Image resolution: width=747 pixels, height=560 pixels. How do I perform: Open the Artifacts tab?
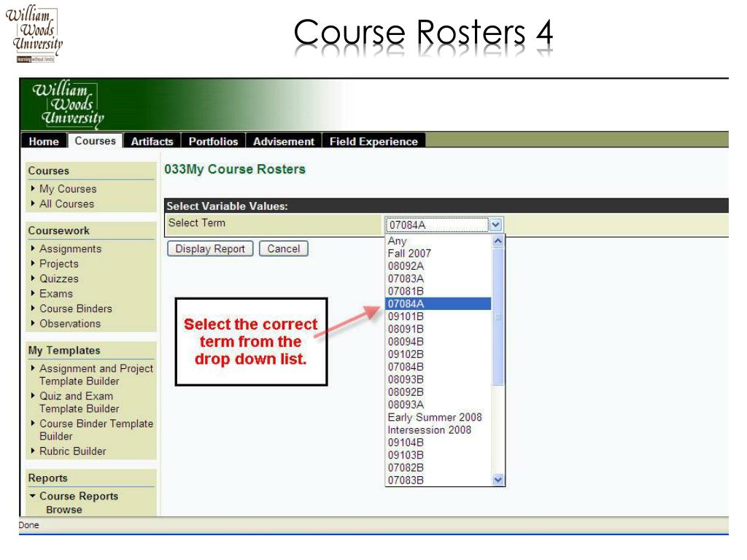tap(152, 141)
